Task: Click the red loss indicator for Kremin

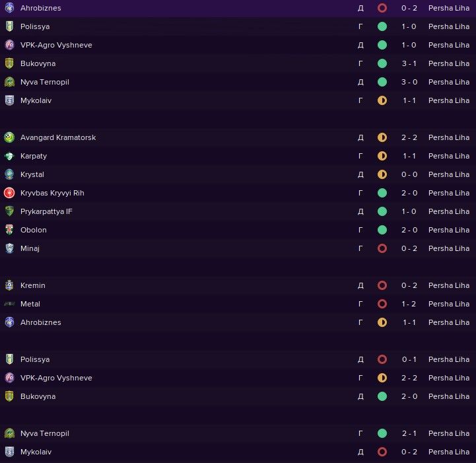Action: (382, 285)
